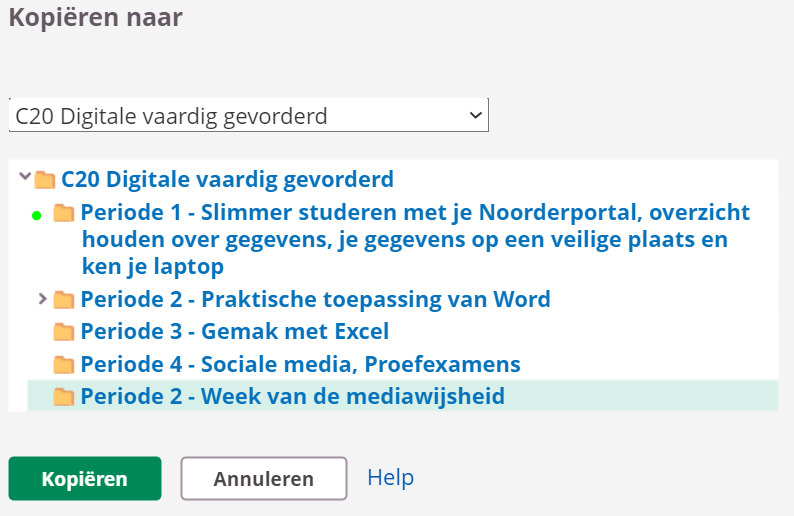794x516 pixels.
Task: Choose Periode 3 - Gemak met Excel
Action: (x=234, y=332)
